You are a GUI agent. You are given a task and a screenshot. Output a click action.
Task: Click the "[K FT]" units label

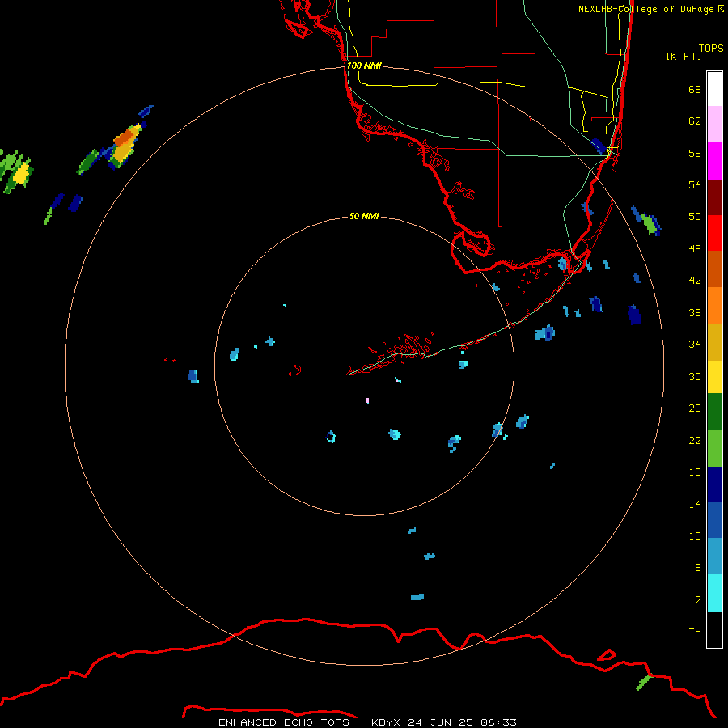tap(684, 56)
